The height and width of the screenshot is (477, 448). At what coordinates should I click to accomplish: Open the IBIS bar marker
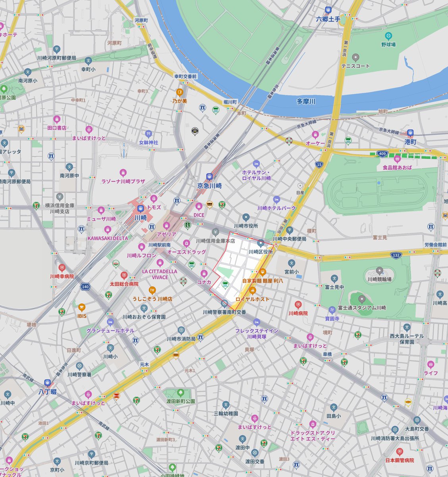[x=81, y=307]
